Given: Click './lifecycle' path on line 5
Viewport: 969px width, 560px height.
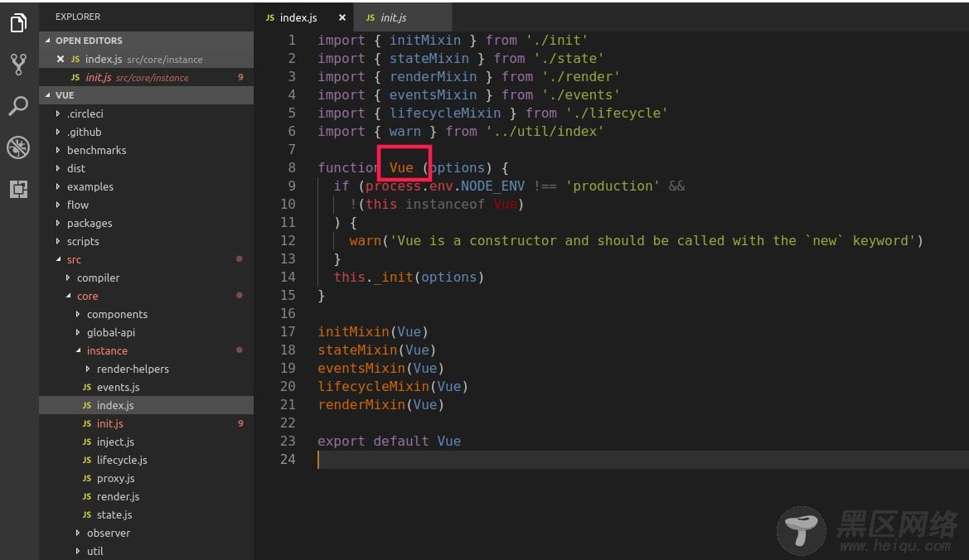Looking at the screenshot, I should [x=616, y=113].
